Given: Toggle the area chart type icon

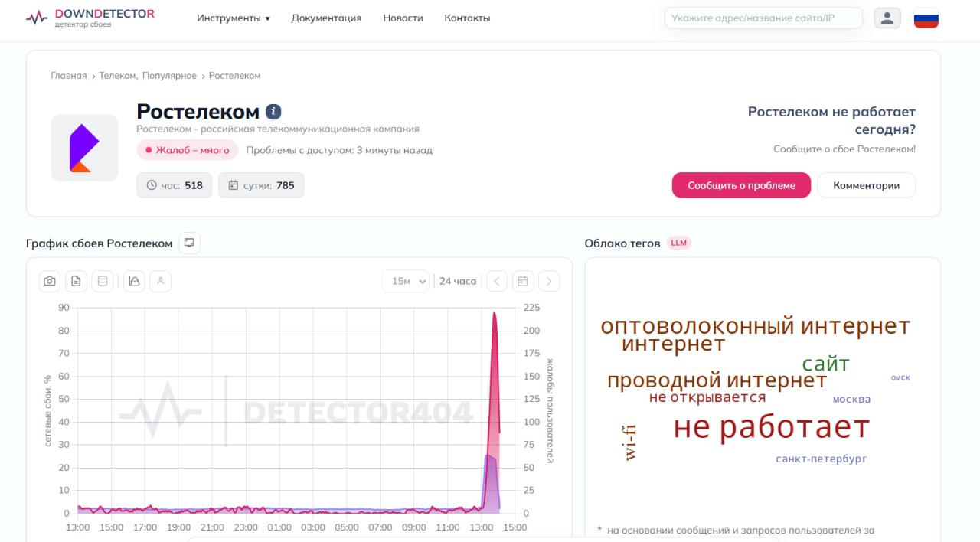Looking at the screenshot, I should [x=134, y=282].
